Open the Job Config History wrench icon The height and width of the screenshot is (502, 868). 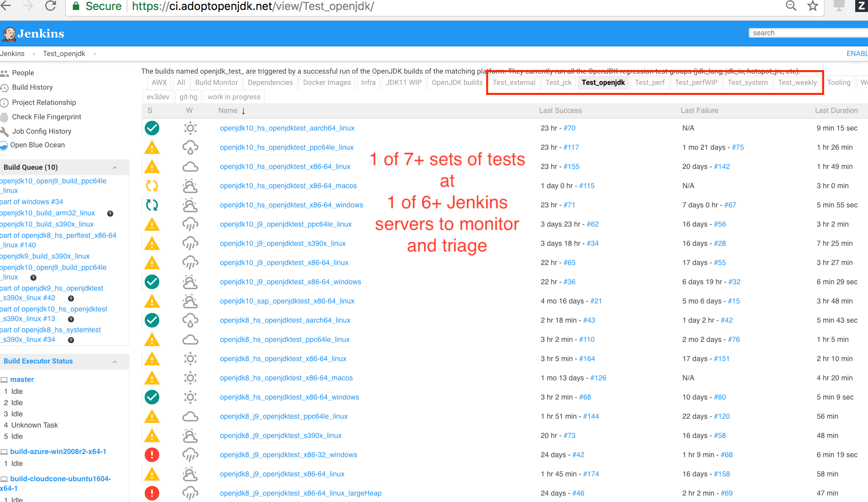coord(4,131)
